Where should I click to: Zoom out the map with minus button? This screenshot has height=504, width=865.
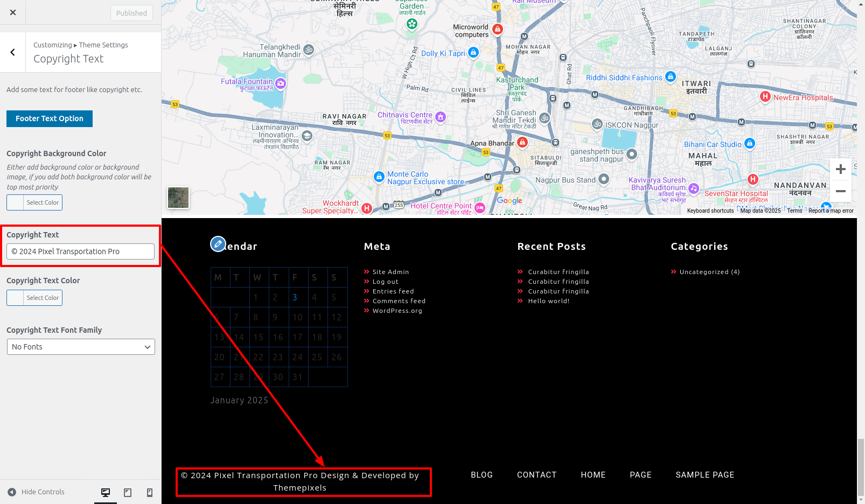tap(840, 191)
